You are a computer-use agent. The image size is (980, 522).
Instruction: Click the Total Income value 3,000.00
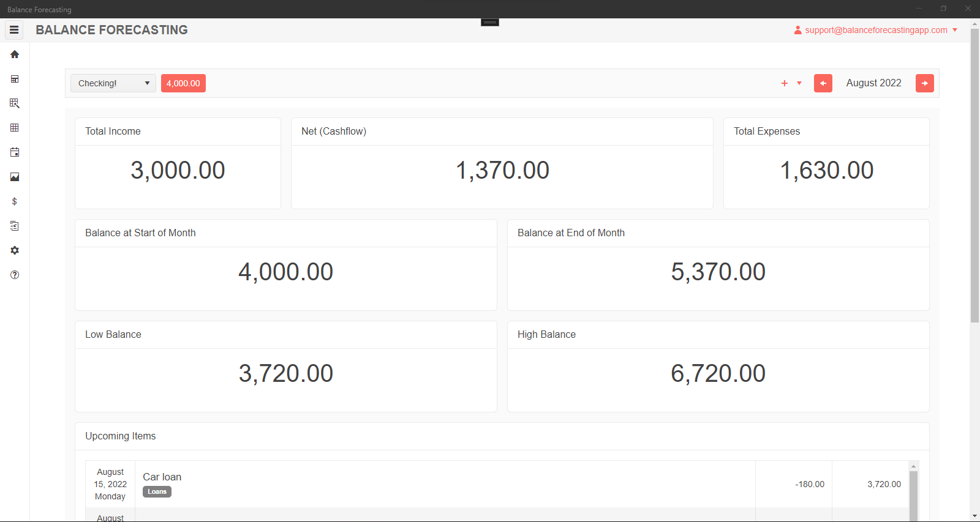pos(178,170)
